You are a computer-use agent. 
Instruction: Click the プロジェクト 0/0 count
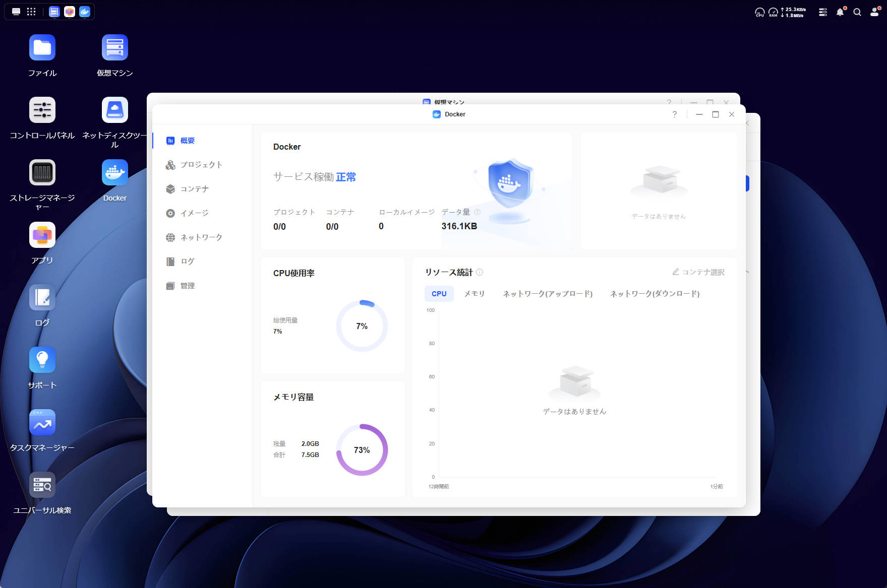(x=279, y=227)
